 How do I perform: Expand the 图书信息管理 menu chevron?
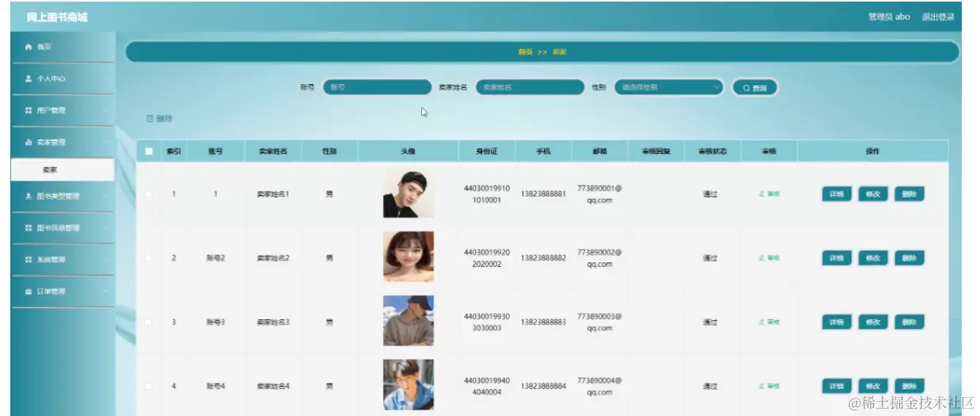click(105, 228)
